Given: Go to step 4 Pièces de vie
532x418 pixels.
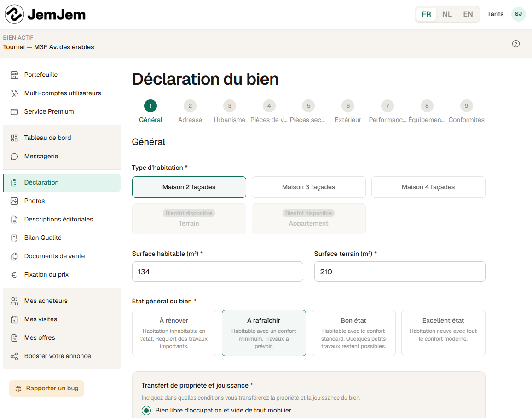Looking at the screenshot, I should click(x=269, y=111).
